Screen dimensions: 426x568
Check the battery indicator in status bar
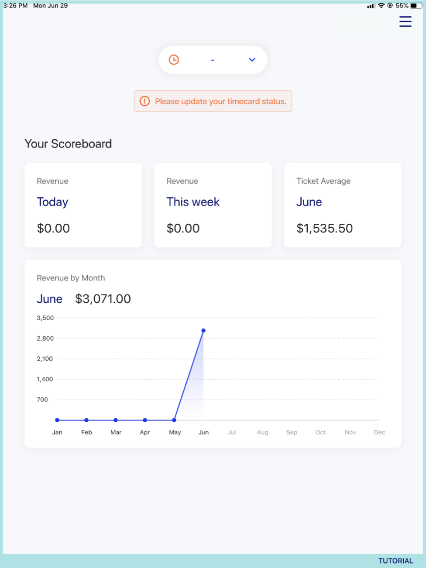coord(416,5)
